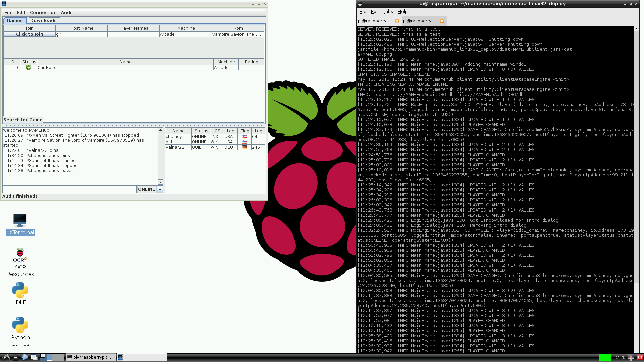Open the terminal File menu

point(363,11)
